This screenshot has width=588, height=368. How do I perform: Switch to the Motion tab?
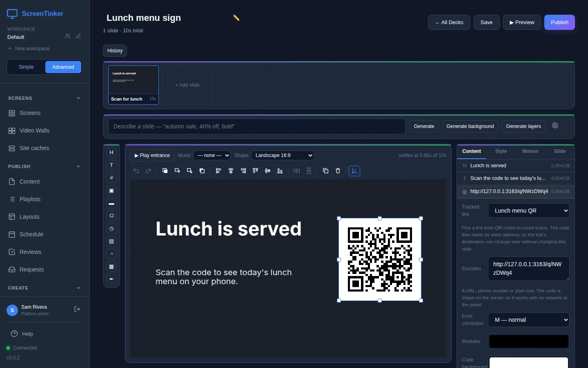[530, 151]
